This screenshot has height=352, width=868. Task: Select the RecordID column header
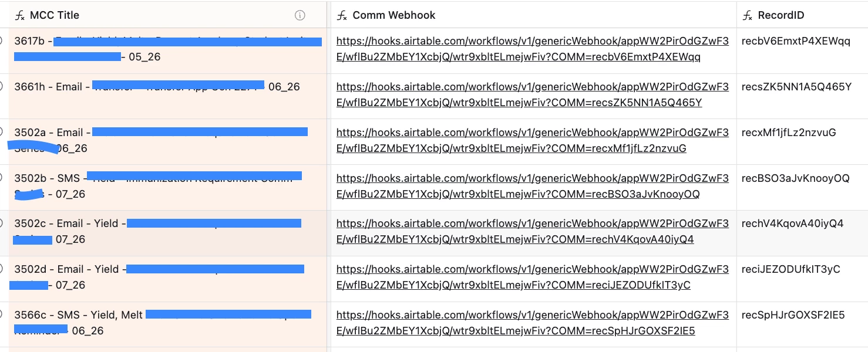(802, 15)
